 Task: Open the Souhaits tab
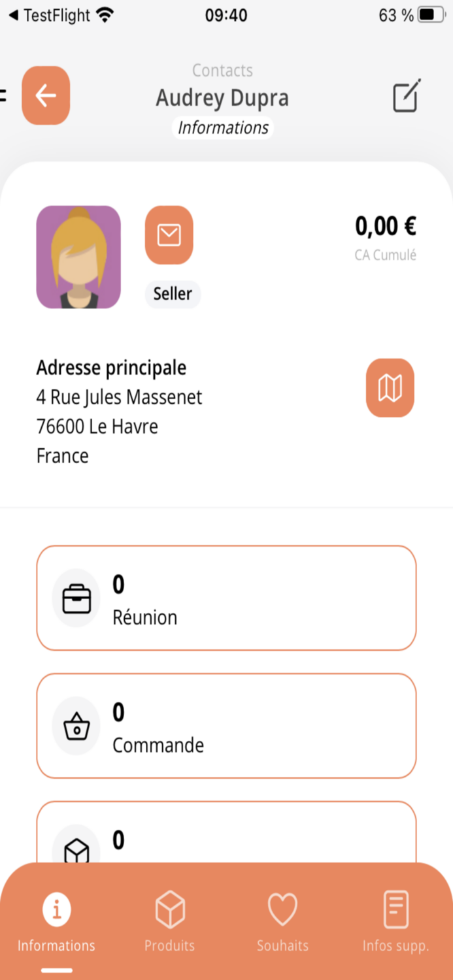[282, 920]
